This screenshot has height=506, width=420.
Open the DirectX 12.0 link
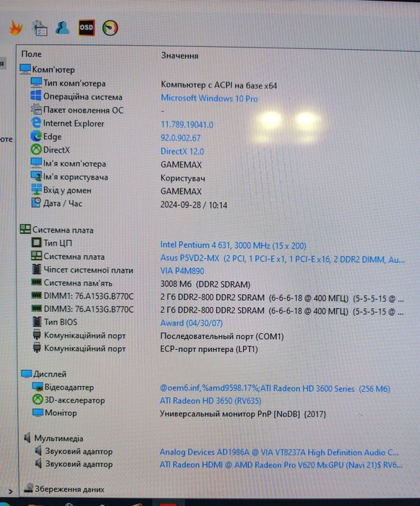(182, 151)
